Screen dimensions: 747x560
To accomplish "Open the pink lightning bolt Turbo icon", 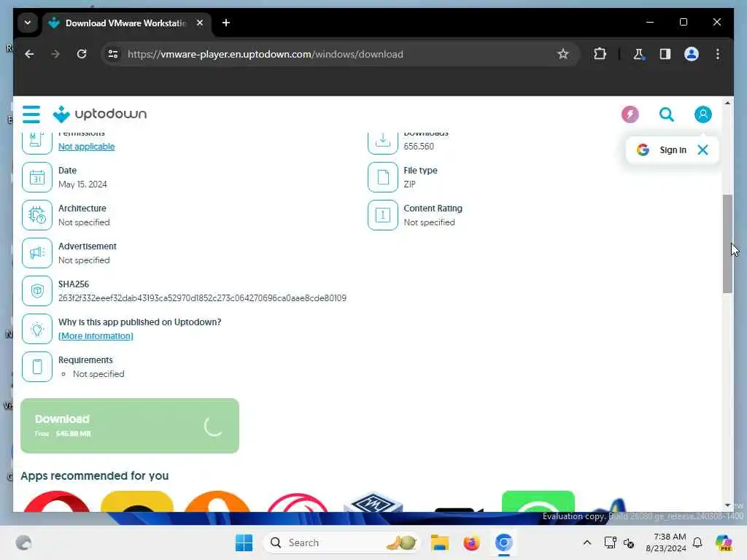I will 630,114.
